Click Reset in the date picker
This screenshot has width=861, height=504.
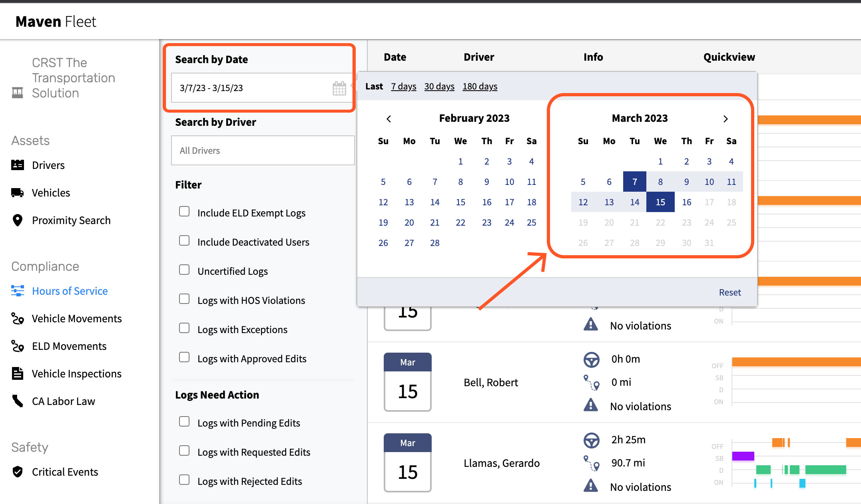click(x=729, y=292)
